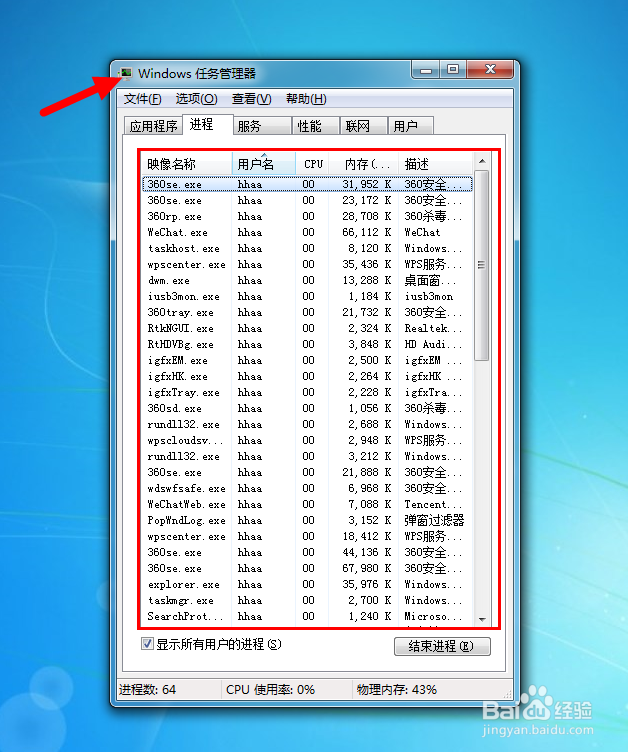Switch to the 应用程序 tab
This screenshot has height=752, width=628.
tap(153, 126)
